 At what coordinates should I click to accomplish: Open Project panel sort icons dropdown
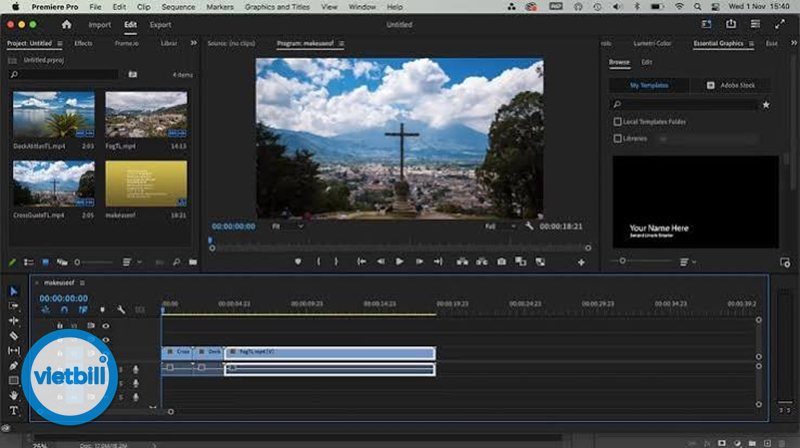point(132,262)
